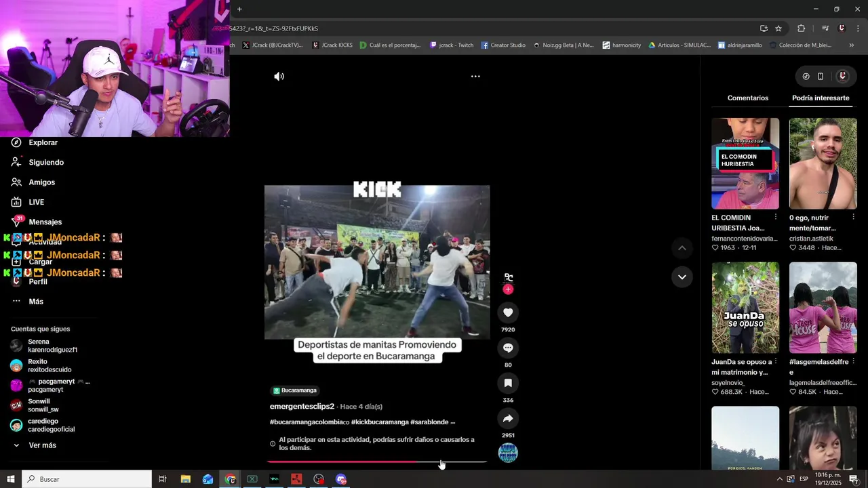Screen dimensions: 868x488
Task: Open new Chrome tab plus button
Action: coord(239,9)
